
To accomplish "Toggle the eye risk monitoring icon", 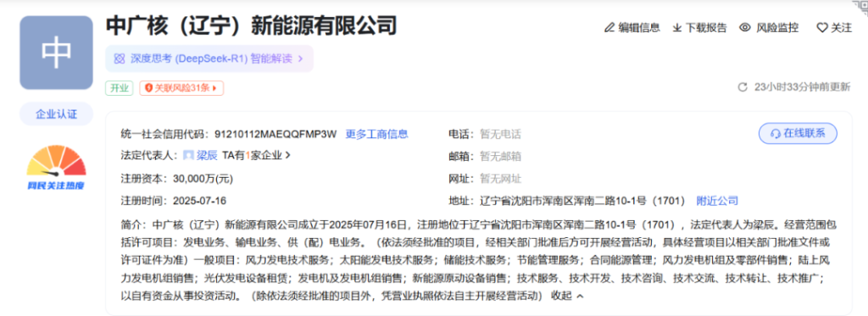I will click(x=745, y=28).
